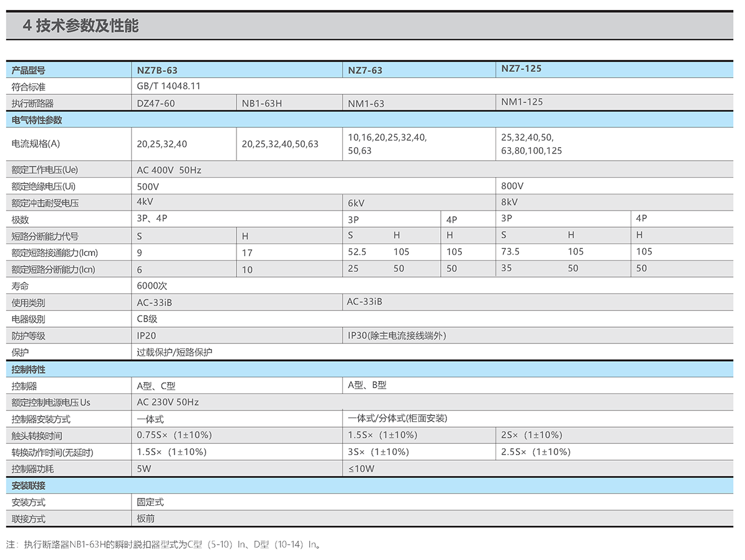
Task: Click the "NZ7-125" column header
Action: (x=521, y=68)
